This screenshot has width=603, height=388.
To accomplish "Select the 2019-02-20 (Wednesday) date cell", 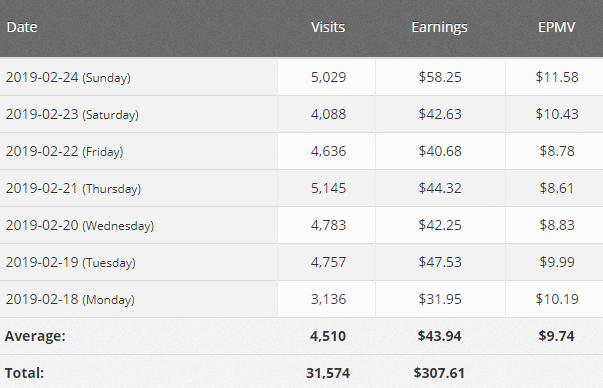I will coord(80,225).
